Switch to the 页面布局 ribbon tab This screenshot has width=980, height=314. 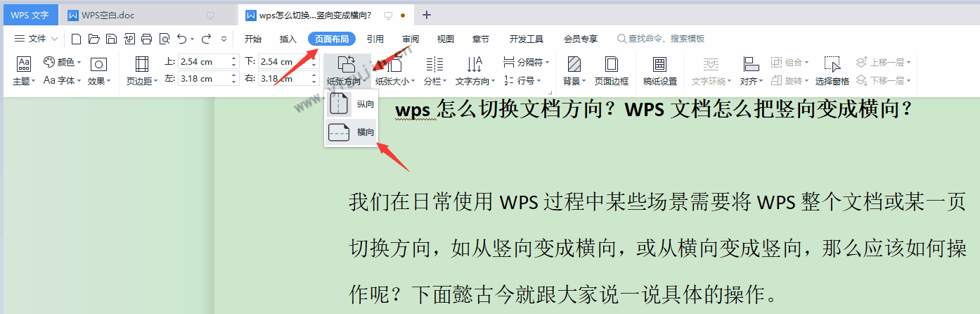coord(332,39)
